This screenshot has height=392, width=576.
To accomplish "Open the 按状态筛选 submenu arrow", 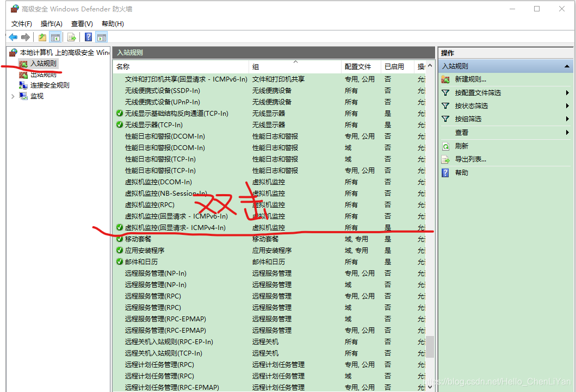I will [x=567, y=106].
